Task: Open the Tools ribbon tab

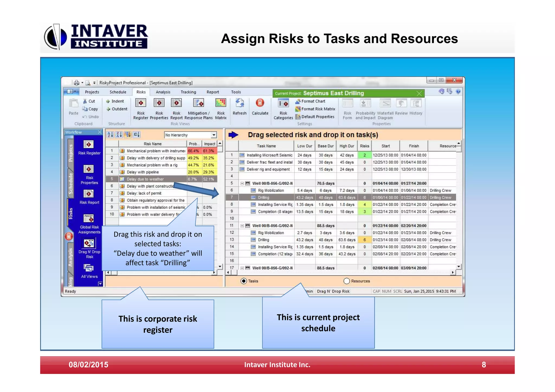Action: point(236,92)
